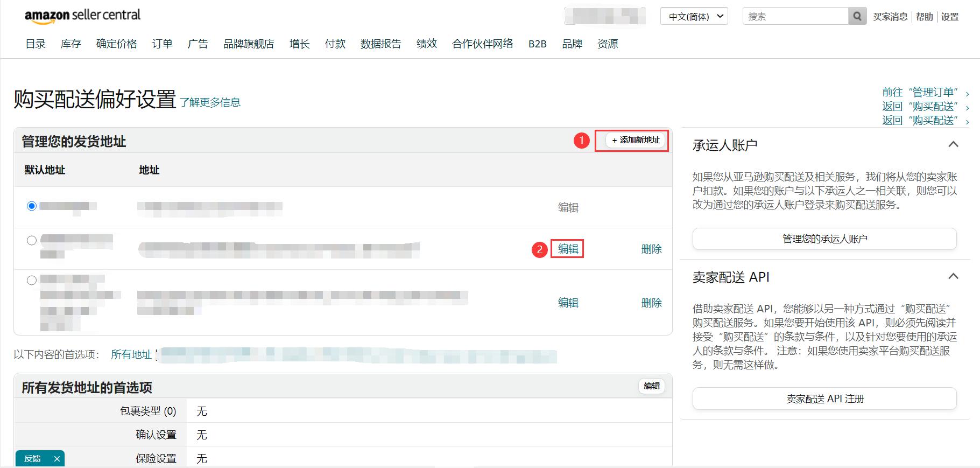This screenshot has height=468, width=980.
Task: Open the 合作伙伴网络 menu
Action: pyautogui.click(x=483, y=44)
